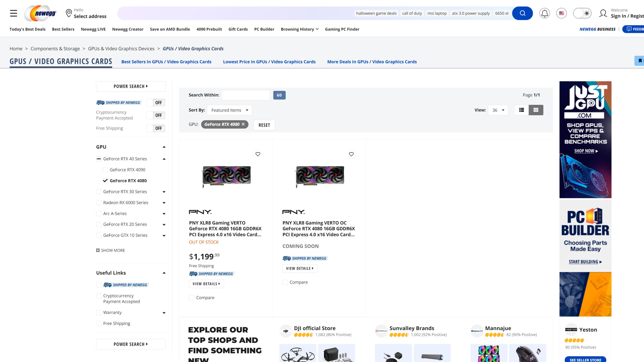Click the Power Search button at top
Viewport: 644px width, 362px height.
(131, 86)
